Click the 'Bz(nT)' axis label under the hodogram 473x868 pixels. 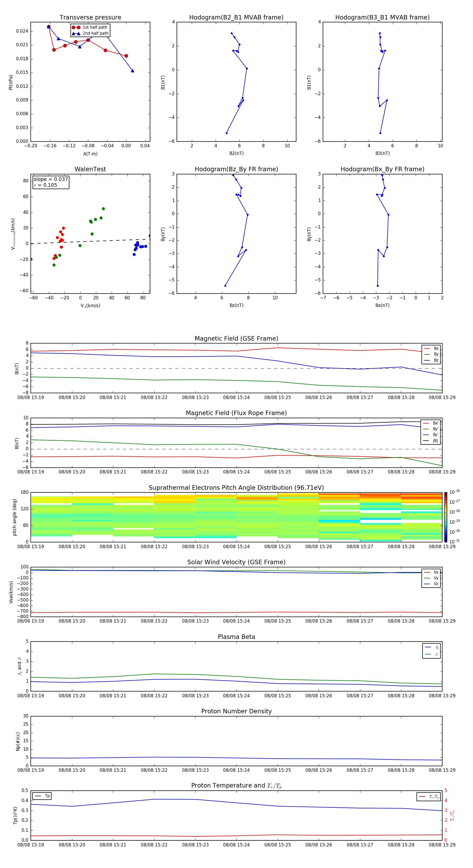(236, 305)
